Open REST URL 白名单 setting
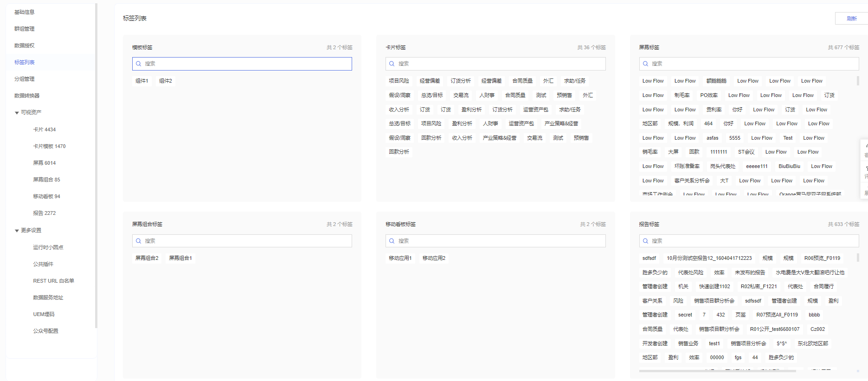 click(x=53, y=281)
